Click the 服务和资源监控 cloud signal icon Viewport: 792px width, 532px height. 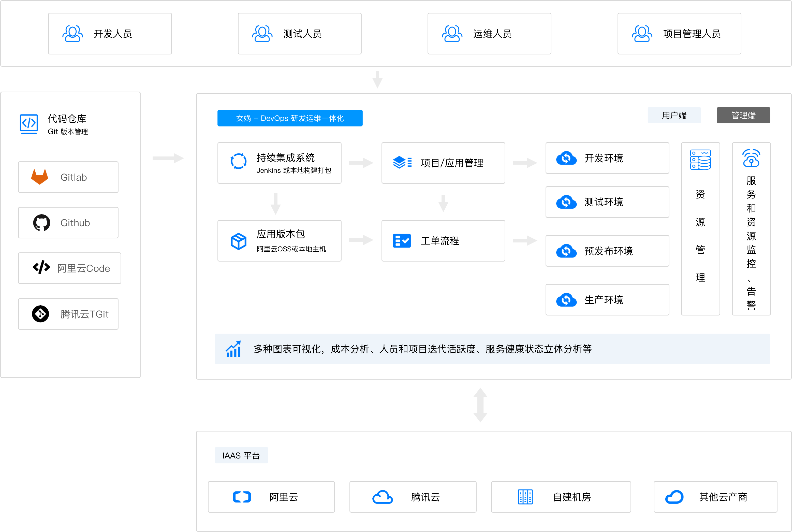point(751,158)
